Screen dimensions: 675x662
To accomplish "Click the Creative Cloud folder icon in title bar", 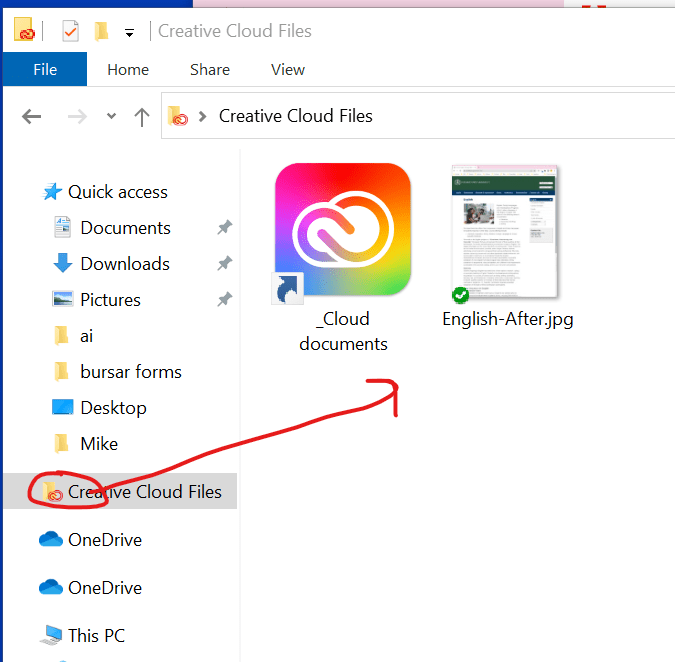I will point(24,29).
